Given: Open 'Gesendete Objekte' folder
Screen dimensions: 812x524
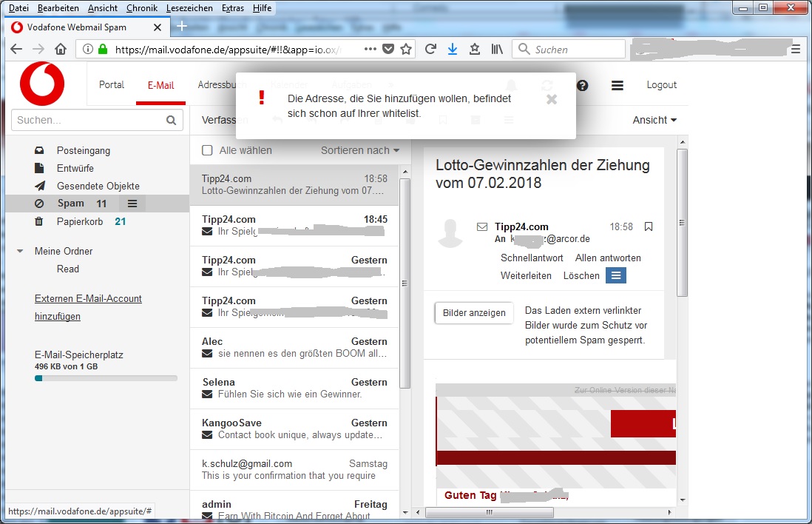Looking at the screenshot, I should click(98, 186).
